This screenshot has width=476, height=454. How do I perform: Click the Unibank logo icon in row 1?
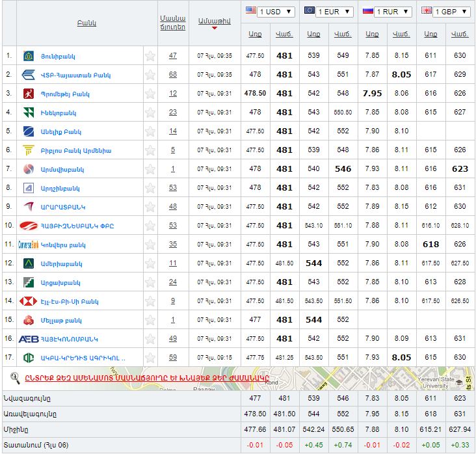click(29, 56)
